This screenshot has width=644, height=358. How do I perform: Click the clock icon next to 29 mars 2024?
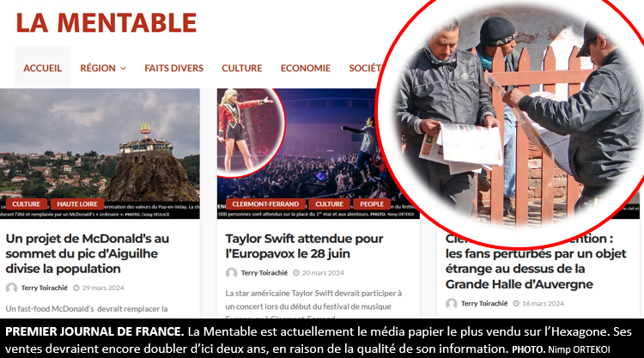click(76, 288)
